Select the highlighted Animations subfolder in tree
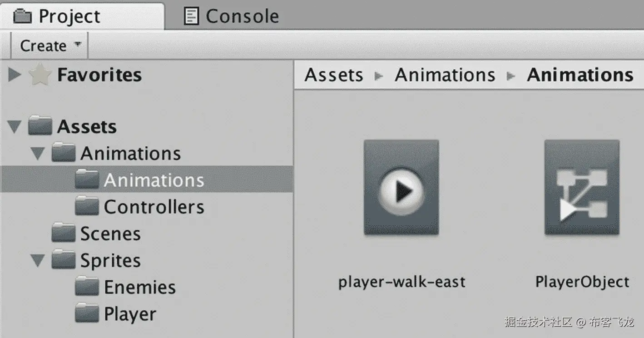The image size is (644, 338). tap(154, 180)
